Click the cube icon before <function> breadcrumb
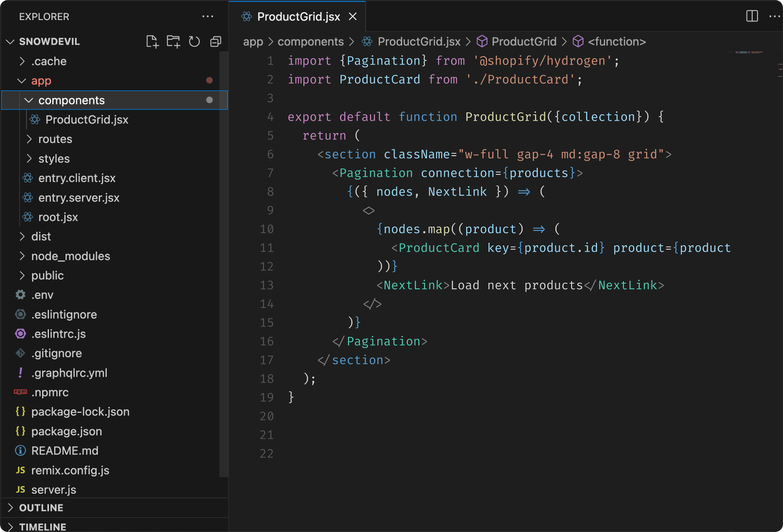This screenshot has height=532, width=783. [578, 42]
